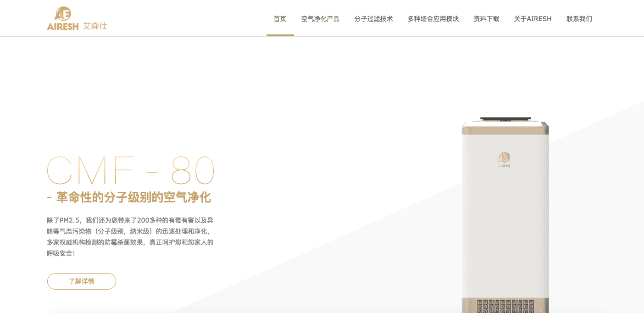Open the 资料下载 page
The height and width of the screenshot is (313, 644).
[486, 19]
